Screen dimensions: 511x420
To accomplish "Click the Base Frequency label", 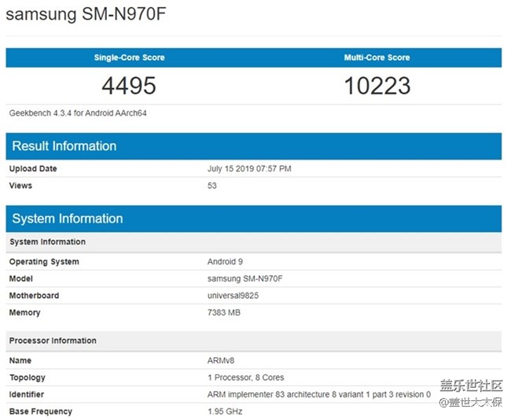I will pyautogui.click(x=41, y=411).
